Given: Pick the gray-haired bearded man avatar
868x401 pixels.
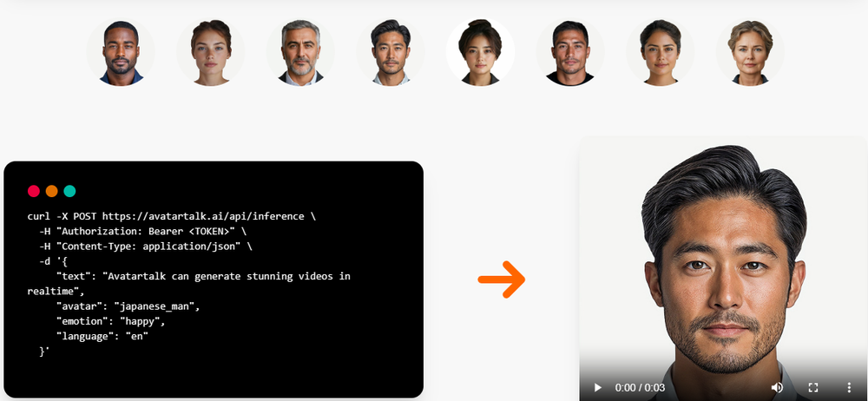Looking at the screenshot, I should [300, 52].
